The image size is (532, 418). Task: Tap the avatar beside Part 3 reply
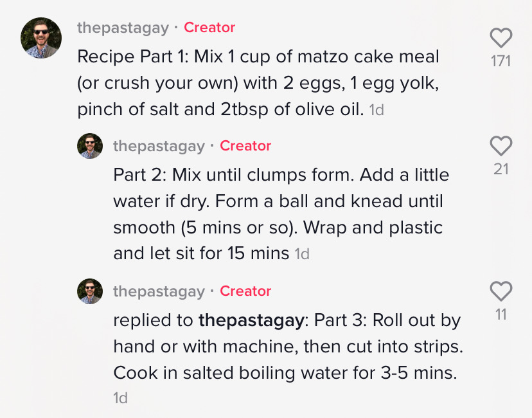pos(90,291)
